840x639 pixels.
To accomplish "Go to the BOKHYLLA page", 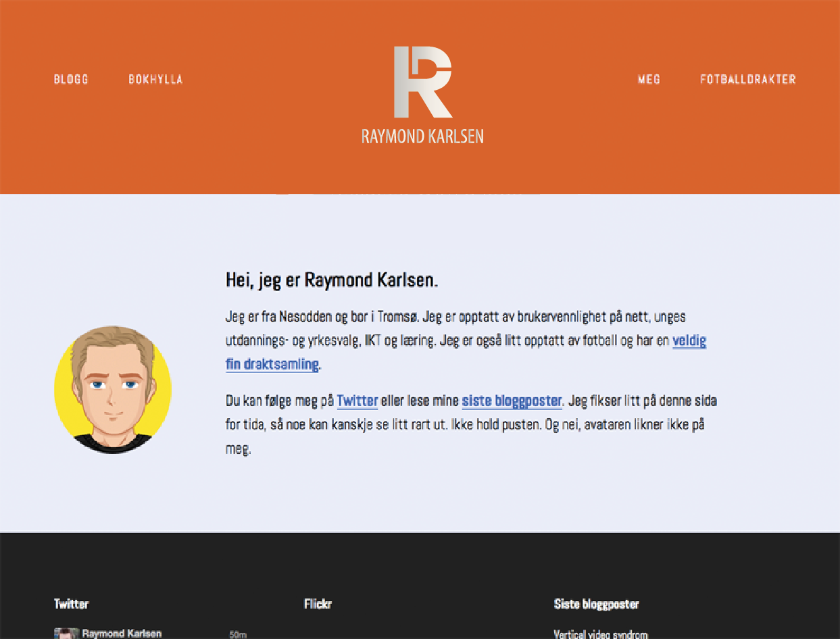I will pos(155,80).
